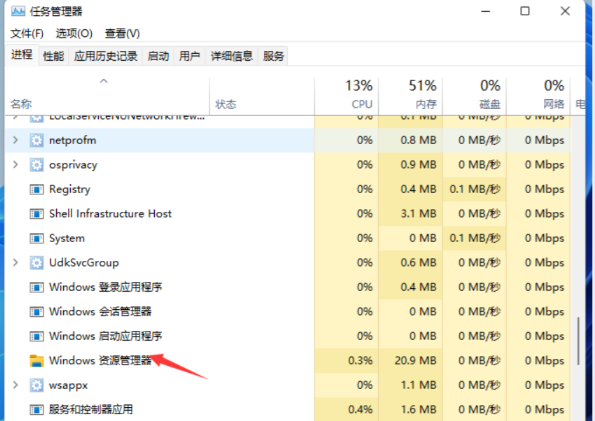
Task: Minimize the Task Manager window
Action: pos(486,11)
